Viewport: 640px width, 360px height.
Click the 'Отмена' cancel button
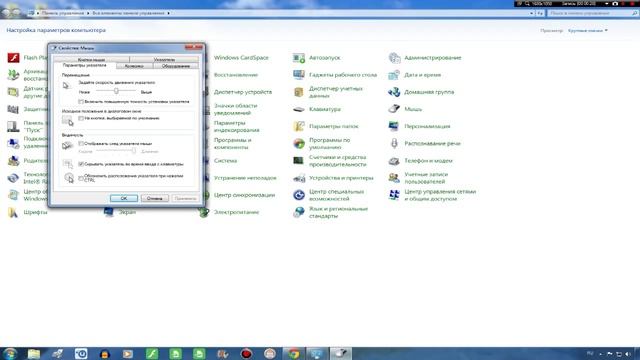[x=155, y=198]
